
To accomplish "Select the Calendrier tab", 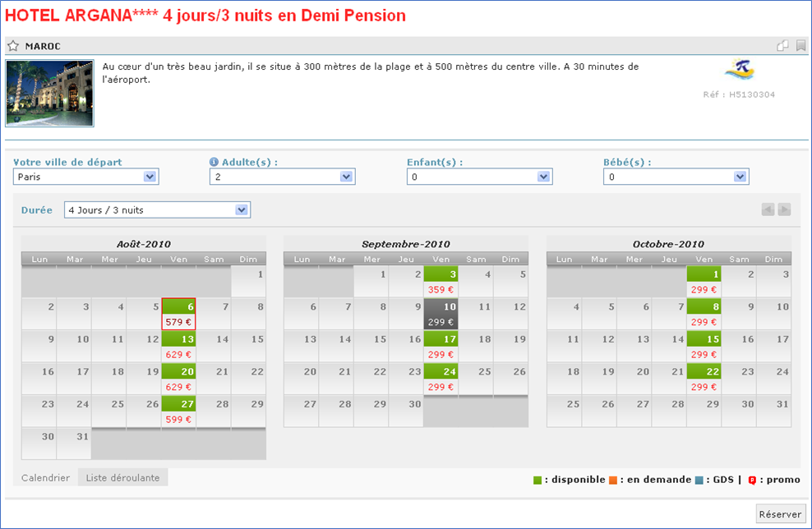I will coord(45,477).
